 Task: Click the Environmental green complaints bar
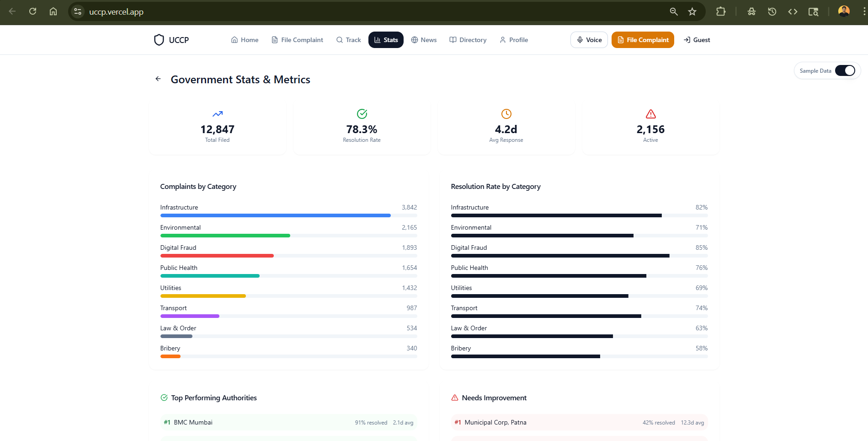click(225, 236)
